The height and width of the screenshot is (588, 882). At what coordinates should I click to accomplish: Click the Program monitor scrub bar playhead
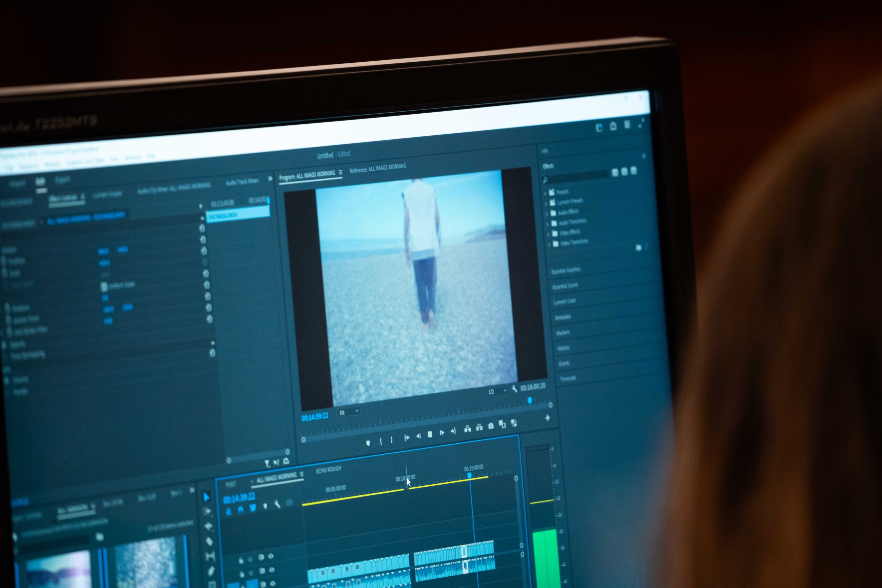[x=530, y=401]
